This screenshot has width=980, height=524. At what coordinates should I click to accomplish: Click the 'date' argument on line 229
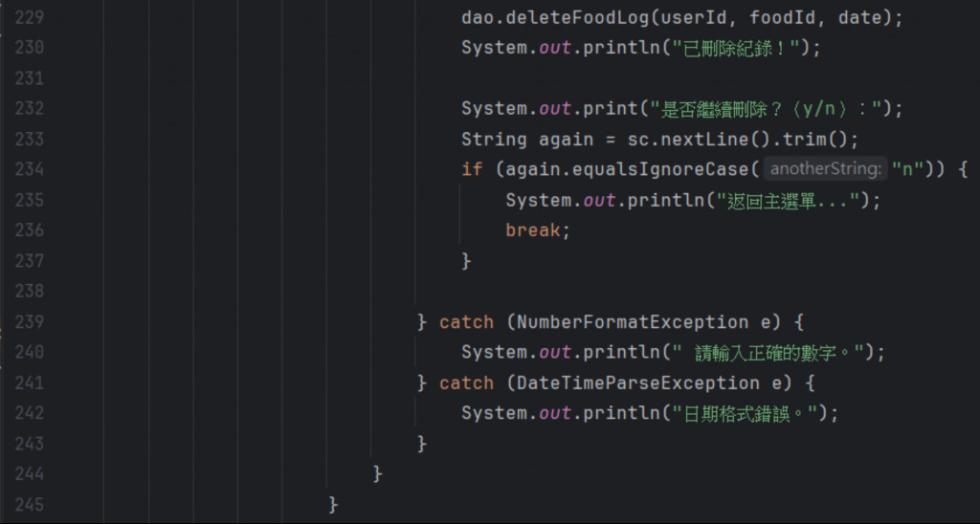tap(860, 17)
